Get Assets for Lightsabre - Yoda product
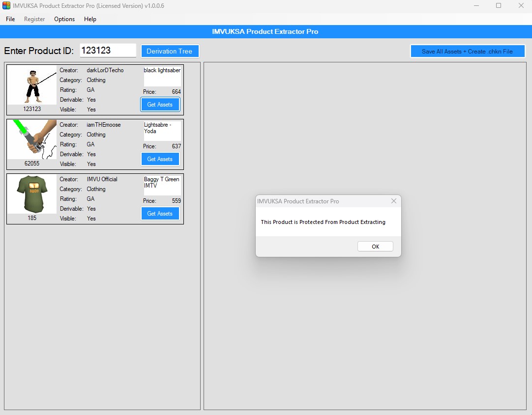Viewport: 532px width, 415px height. click(160, 159)
